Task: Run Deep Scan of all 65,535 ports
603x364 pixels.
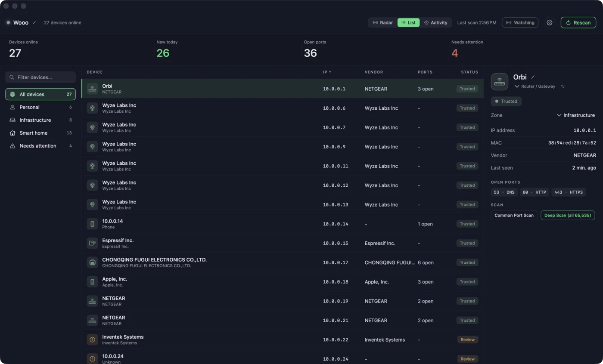Action: pyautogui.click(x=568, y=215)
